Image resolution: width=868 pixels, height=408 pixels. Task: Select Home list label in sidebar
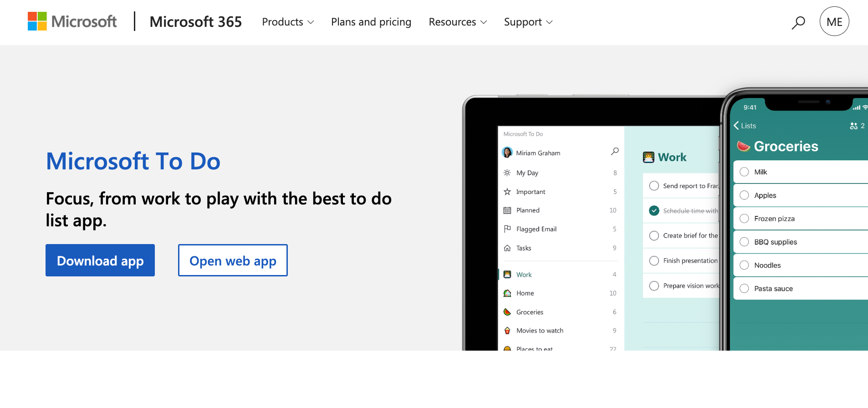525,293
